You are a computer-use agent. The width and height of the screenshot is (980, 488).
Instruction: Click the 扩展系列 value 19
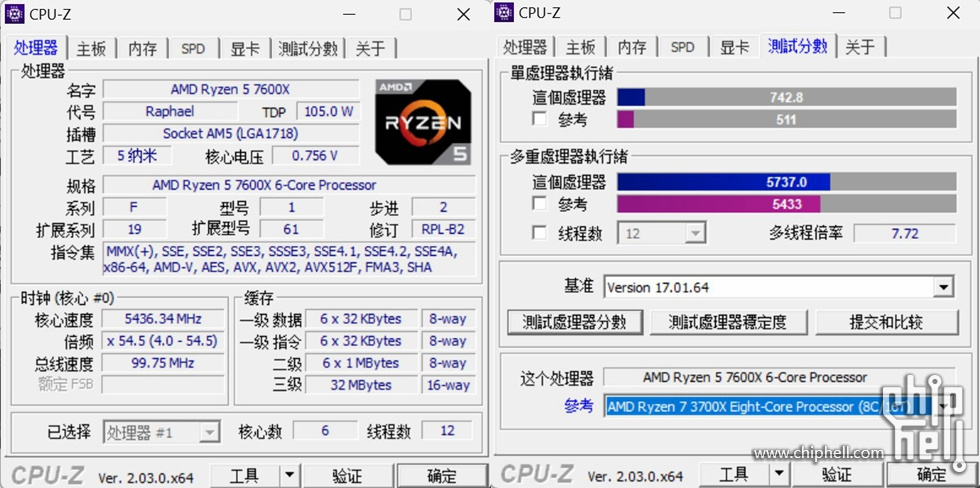pos(135,229)
